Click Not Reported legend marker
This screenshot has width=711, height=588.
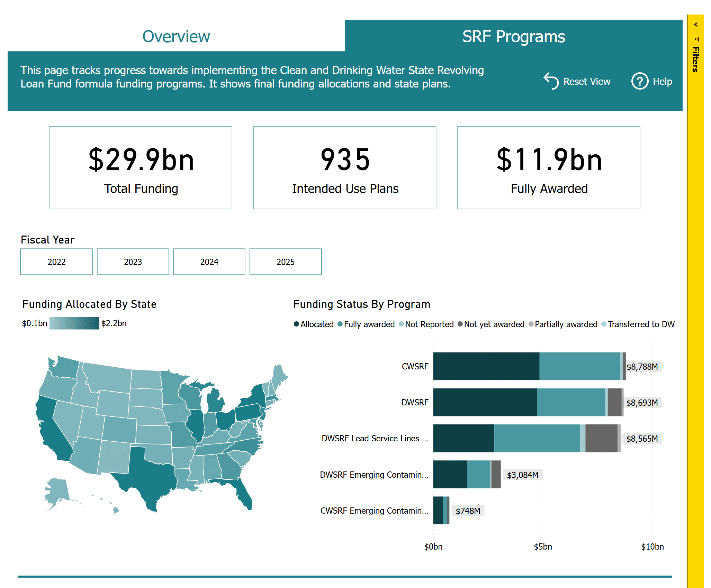(401, 324)
